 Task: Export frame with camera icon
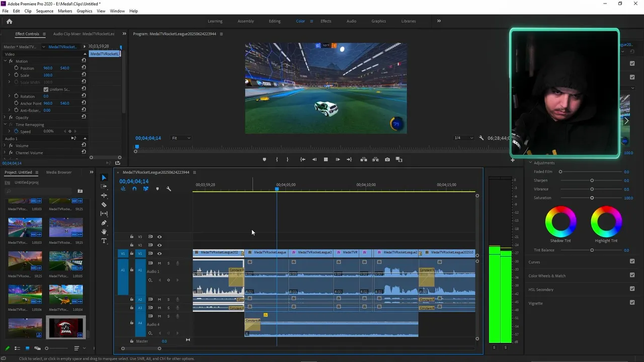[387, 159]
